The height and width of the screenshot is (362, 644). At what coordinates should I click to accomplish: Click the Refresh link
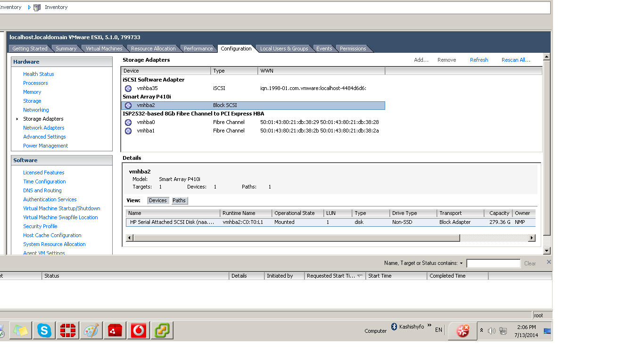479,60
